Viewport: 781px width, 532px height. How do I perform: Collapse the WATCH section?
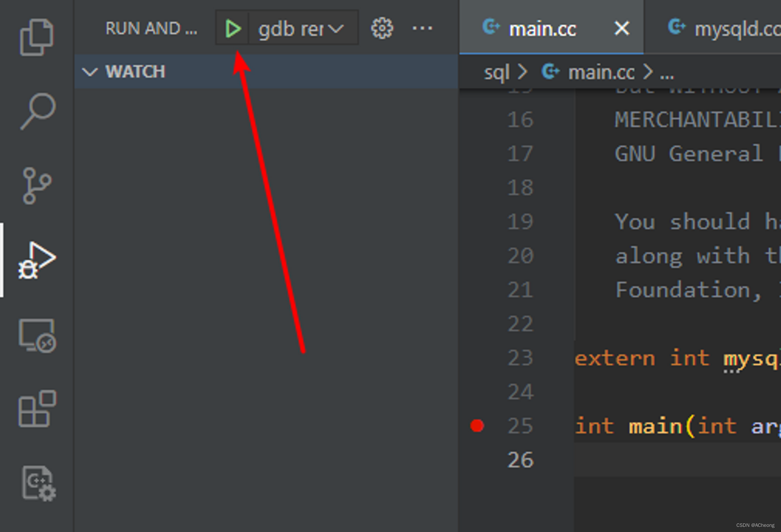coord(266,71)
